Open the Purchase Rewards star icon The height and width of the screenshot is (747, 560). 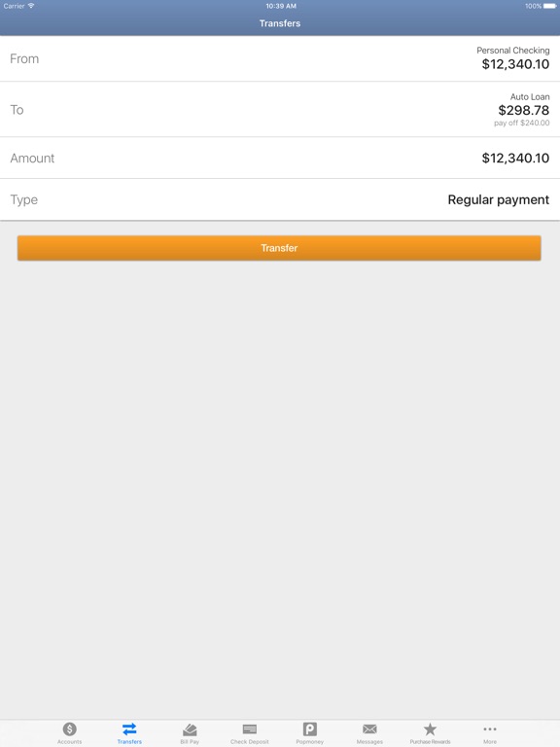tap(430, 729)
